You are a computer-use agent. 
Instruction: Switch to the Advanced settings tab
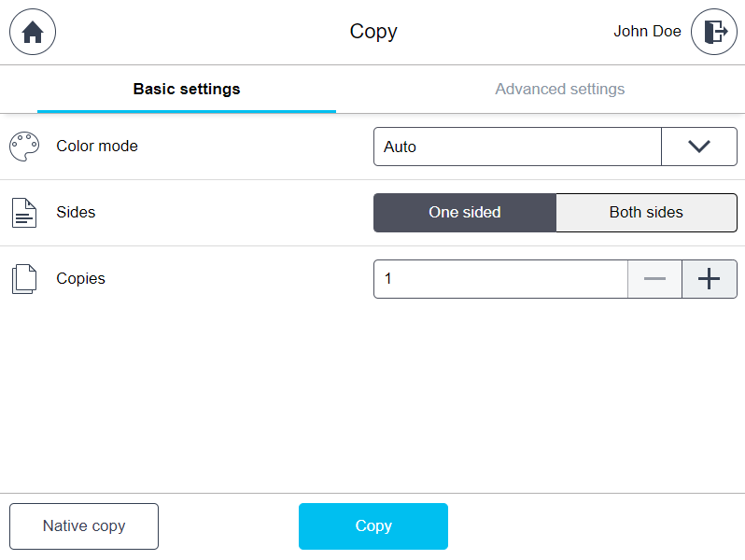click(559, 90)
